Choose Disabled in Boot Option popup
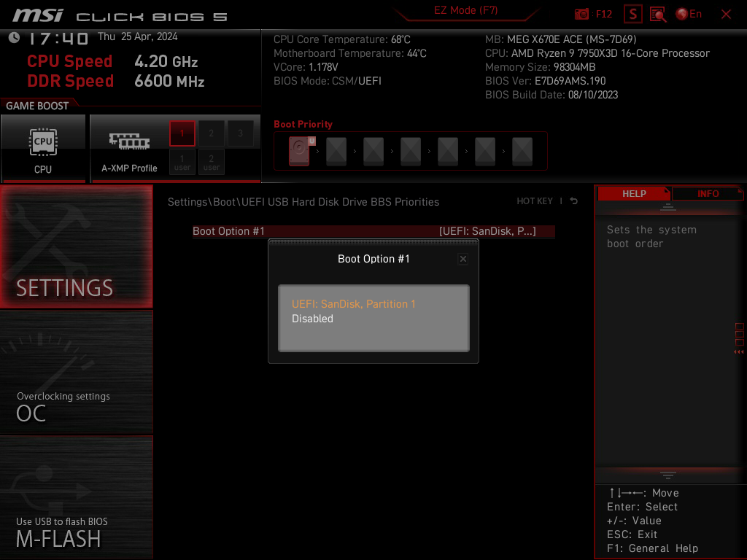Viewport: 747px width, 560px height. point(312,319)
